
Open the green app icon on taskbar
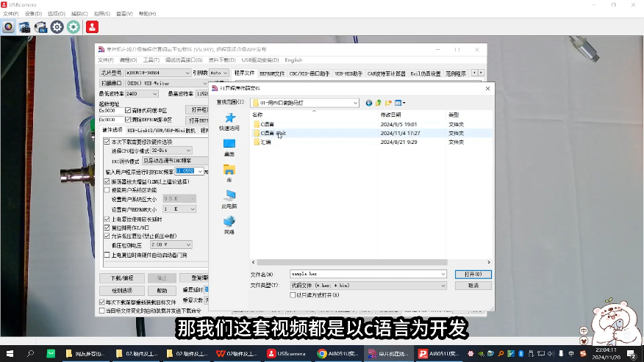(51, 353)
